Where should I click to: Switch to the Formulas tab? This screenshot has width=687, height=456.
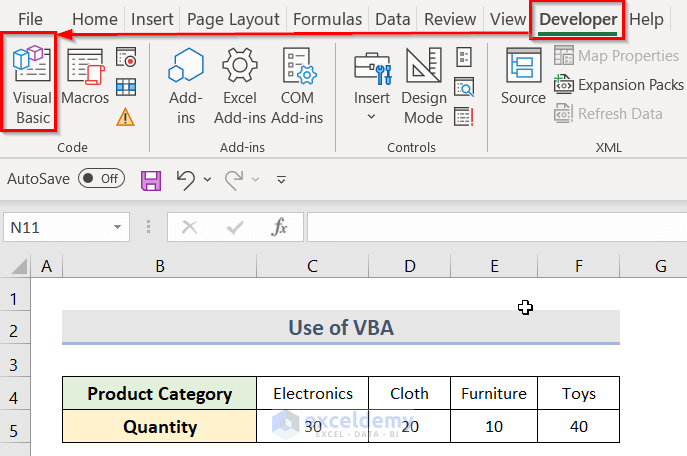(327, 19)
